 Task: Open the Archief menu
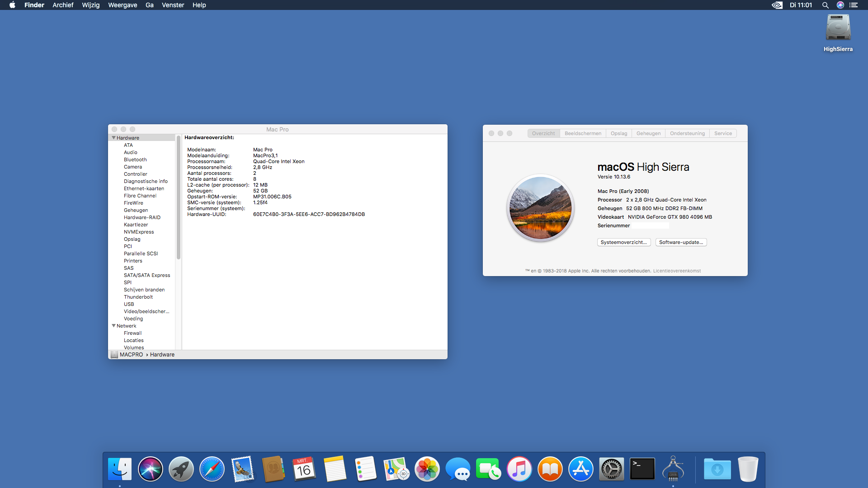click(x=63, y=5)
